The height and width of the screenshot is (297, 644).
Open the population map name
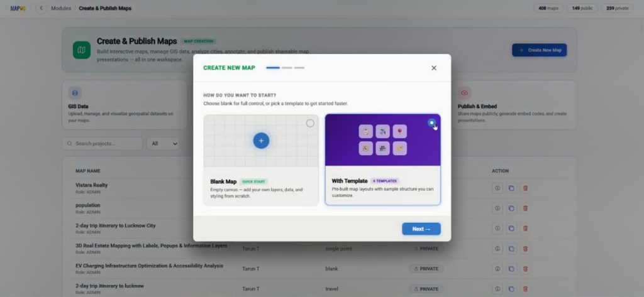pos(88,205)
